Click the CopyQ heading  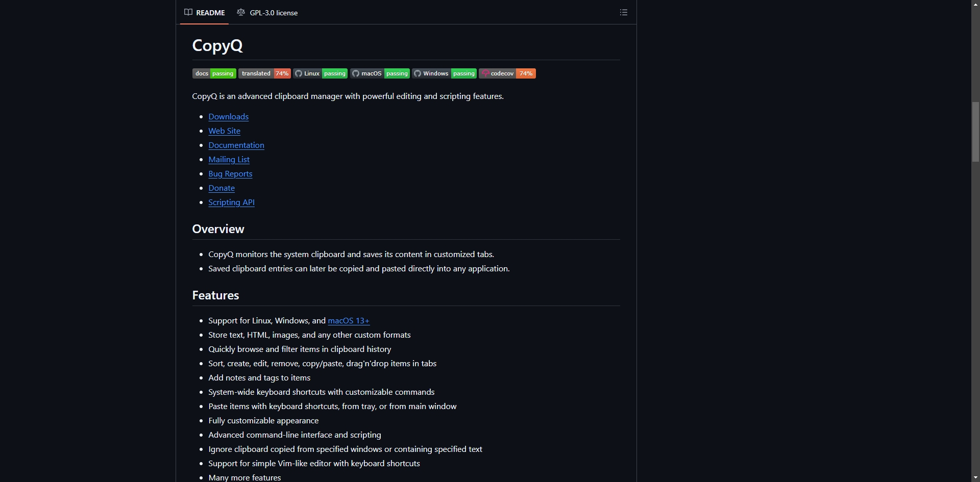[217, 45]
